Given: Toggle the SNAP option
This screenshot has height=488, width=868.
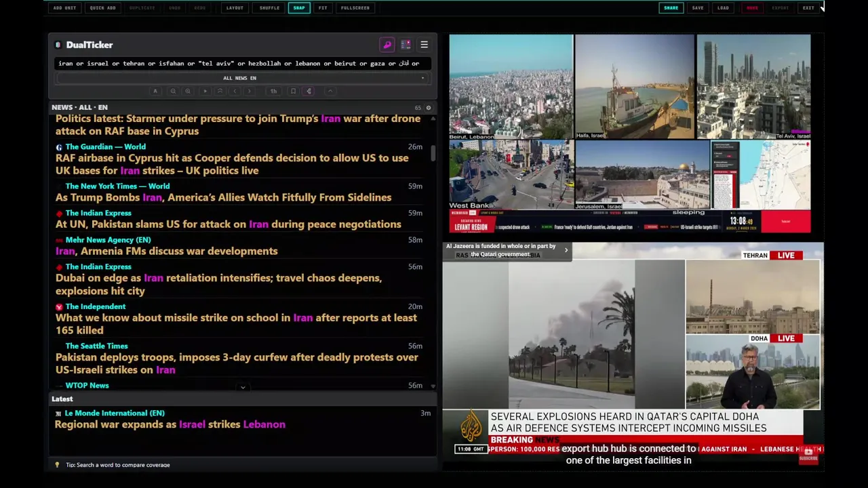Looking at the screenshot, I should 299,8.
